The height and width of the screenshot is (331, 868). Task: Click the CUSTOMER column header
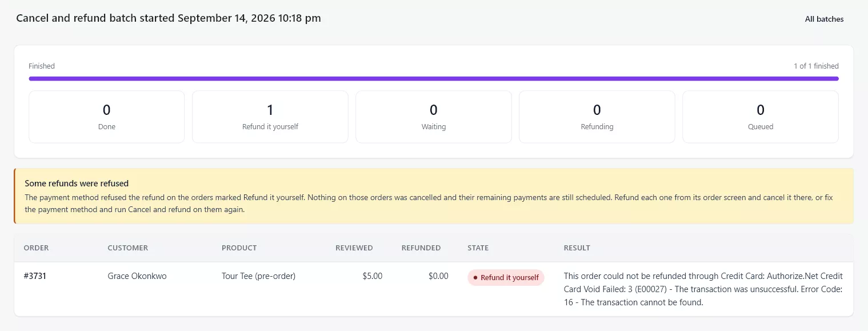(127, 248)
